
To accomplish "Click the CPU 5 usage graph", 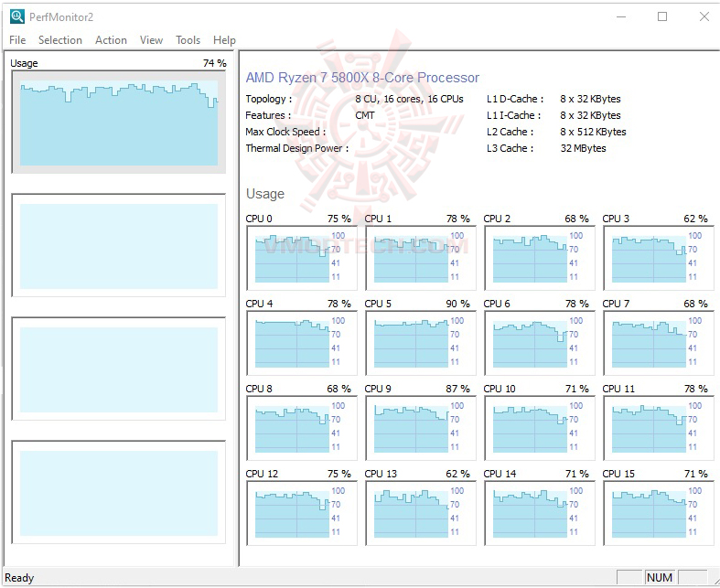I will click(421, 343).
